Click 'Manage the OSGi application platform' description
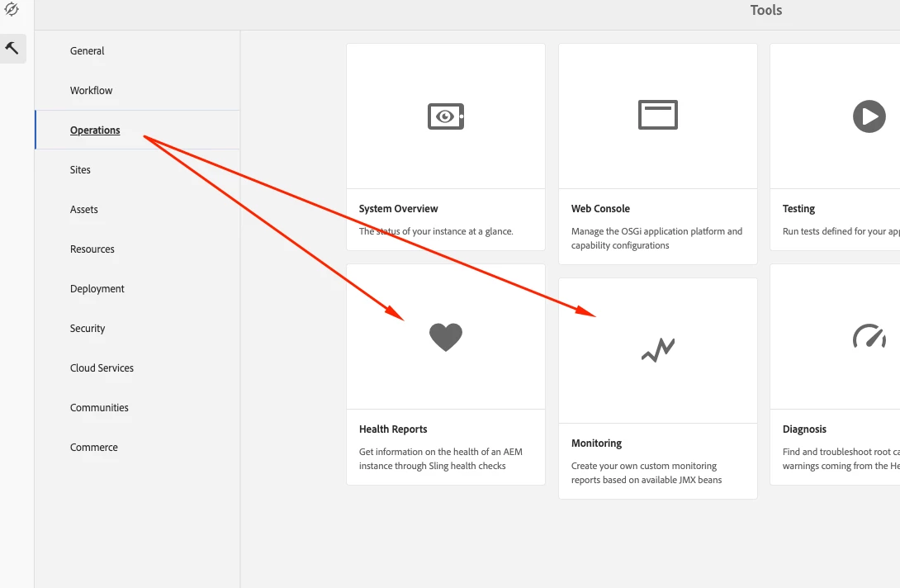This screenshot has width=900, height=588. pos(656,238)
